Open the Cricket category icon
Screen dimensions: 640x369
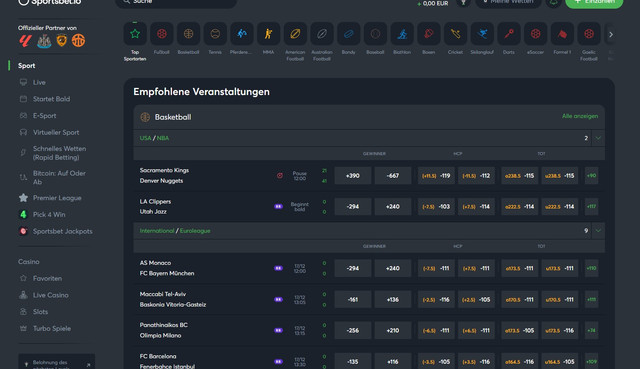[x=456, y=34]
